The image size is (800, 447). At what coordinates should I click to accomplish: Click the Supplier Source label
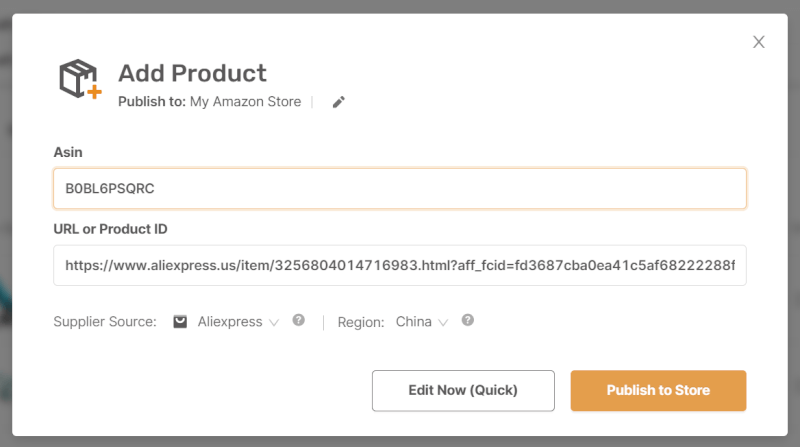coord(105,322)
